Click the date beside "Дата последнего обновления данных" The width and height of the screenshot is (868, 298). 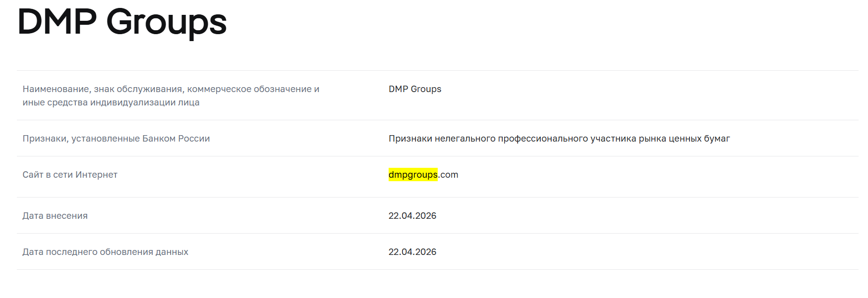click(x=412, y=252)
